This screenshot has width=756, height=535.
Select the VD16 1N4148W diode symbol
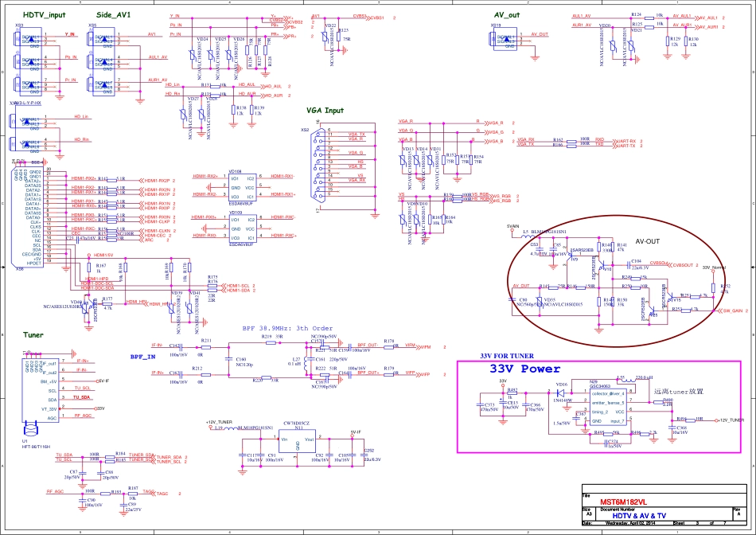click(561, 394)
